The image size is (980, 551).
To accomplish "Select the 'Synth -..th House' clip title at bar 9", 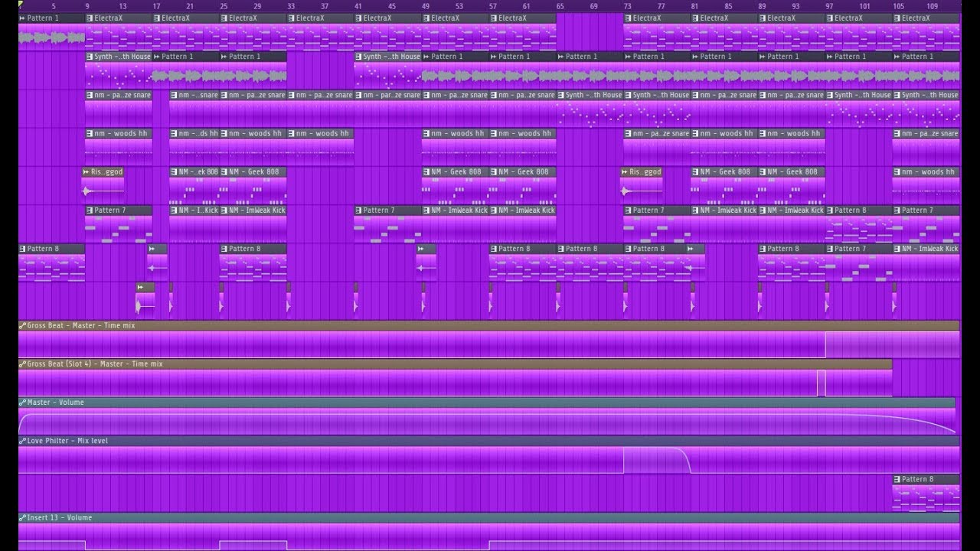I will click(122, 56).
